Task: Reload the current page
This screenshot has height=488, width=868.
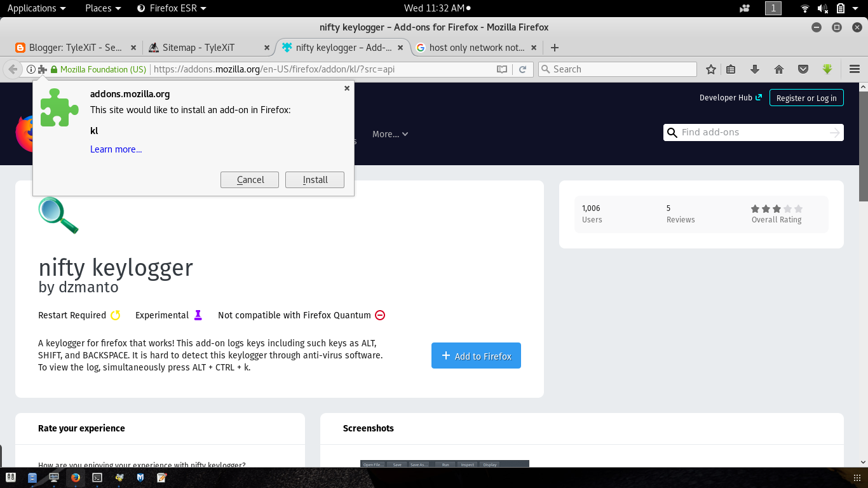Action: 523,69
